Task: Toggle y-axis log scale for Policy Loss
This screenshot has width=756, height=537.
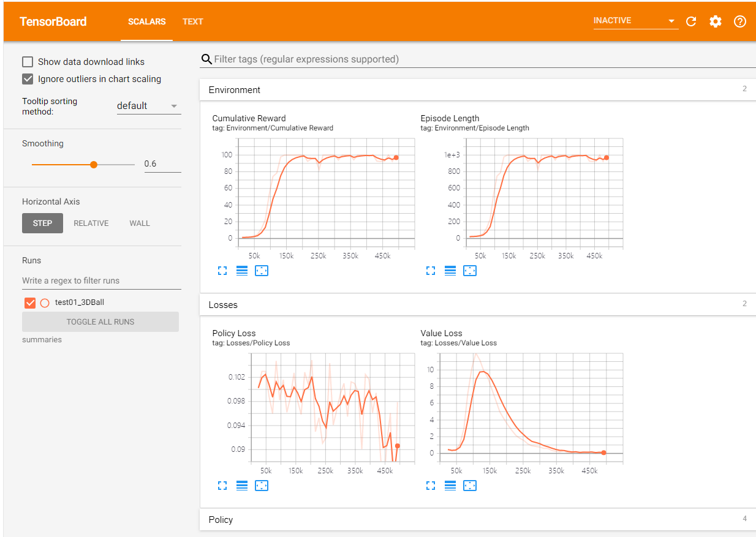Action: tap(242, 486)
